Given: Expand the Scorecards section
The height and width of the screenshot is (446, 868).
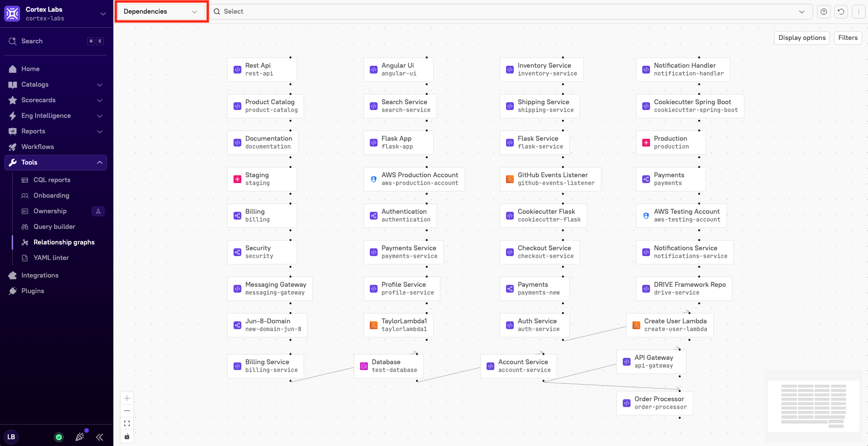Looking at the screenshot, I should [x=56, y=100].
